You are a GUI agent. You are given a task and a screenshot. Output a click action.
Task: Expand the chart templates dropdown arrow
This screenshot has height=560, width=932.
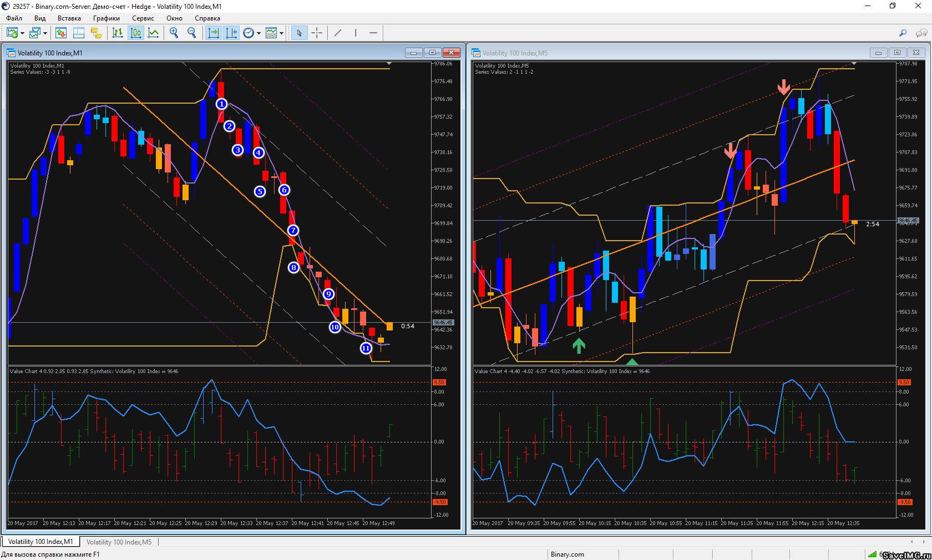point(281,33)
